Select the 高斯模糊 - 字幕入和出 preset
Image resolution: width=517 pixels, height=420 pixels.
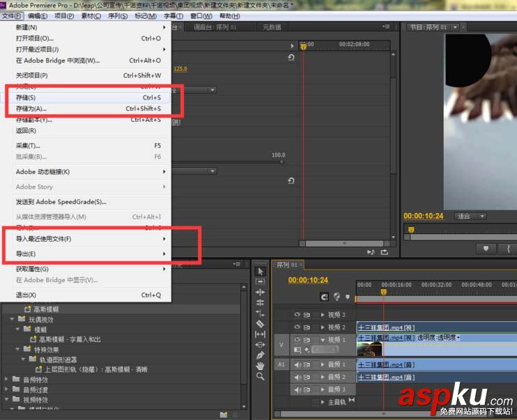[70, 340]
